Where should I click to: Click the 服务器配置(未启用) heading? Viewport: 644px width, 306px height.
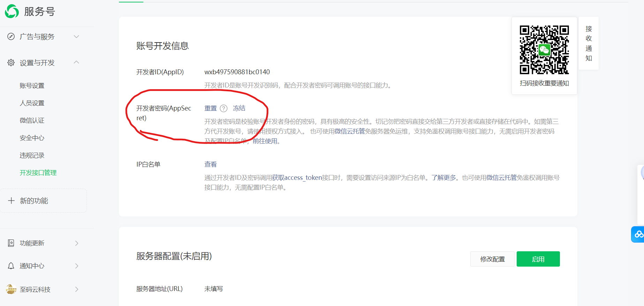[174, 256]
